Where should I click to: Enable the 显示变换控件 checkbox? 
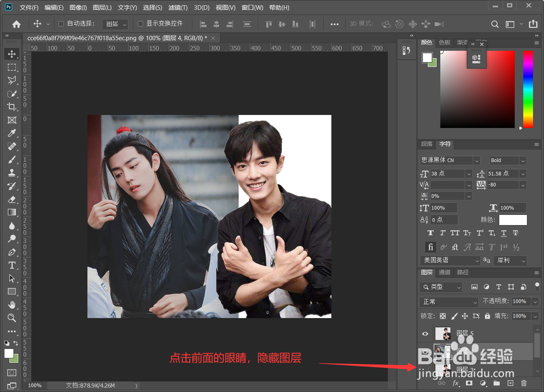coord(140,24)
